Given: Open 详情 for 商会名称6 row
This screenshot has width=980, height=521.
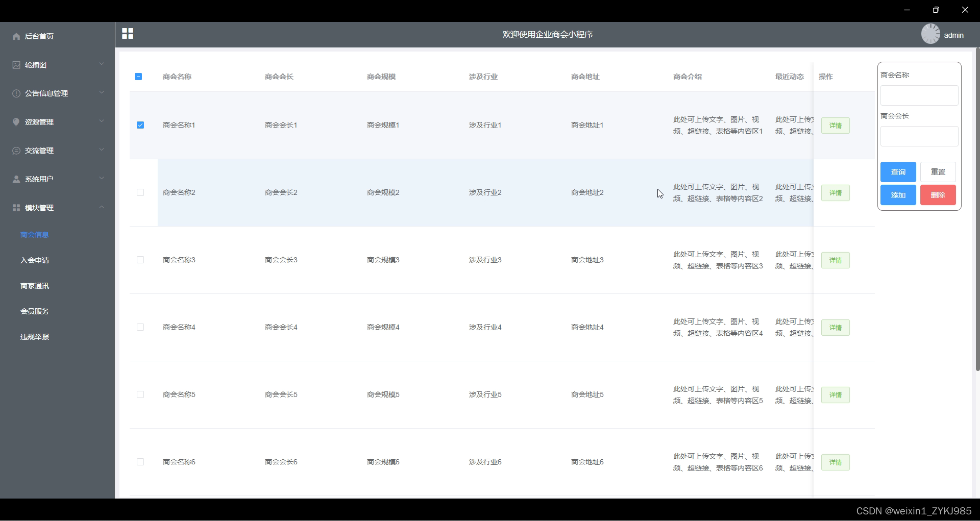Looking at the screenshot, I should pos(835,462).
